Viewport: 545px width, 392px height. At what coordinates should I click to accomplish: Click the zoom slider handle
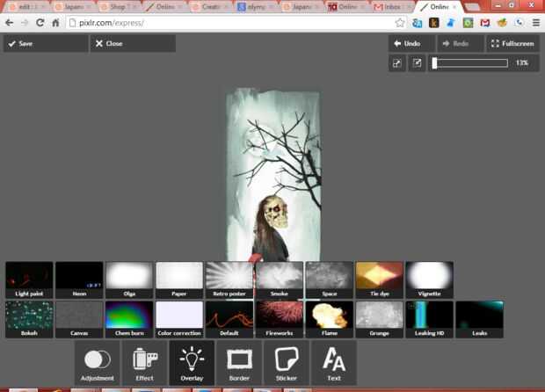pyautogui.click(x=434, y=63)
